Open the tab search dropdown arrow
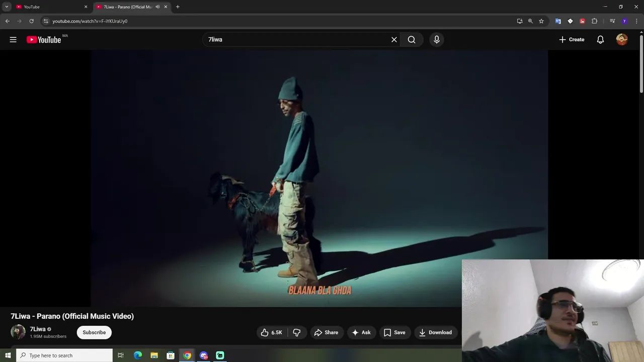644x362 pixels. point(7,7)
